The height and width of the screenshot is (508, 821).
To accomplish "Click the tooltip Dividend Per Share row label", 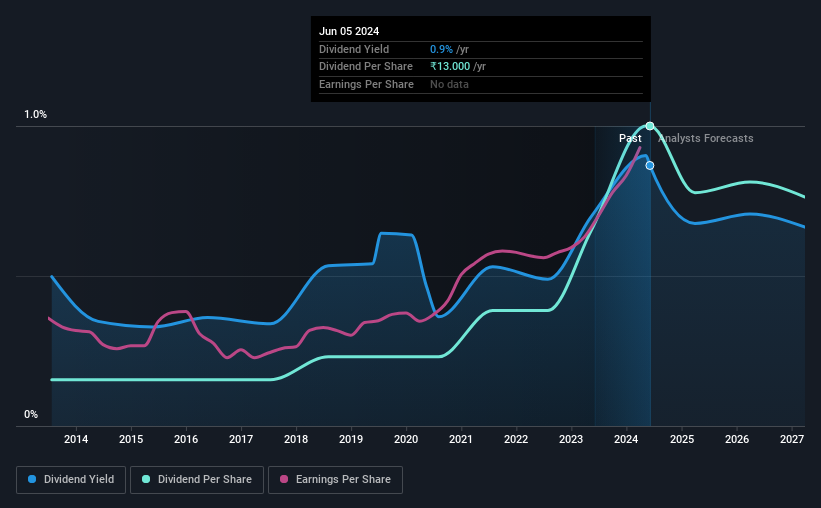I will point(365,67).
